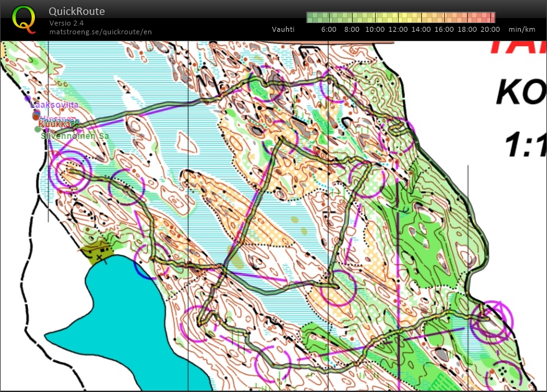Image resolution: width=547 pixels, height=392 pixels.
Task: Click the QuickRoute title text
Action: coord(76,11)
